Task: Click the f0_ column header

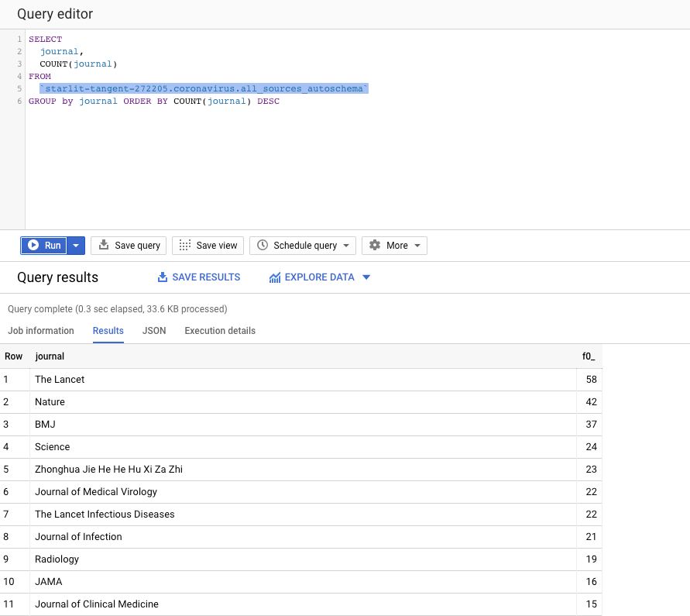Action: point(589,356)
